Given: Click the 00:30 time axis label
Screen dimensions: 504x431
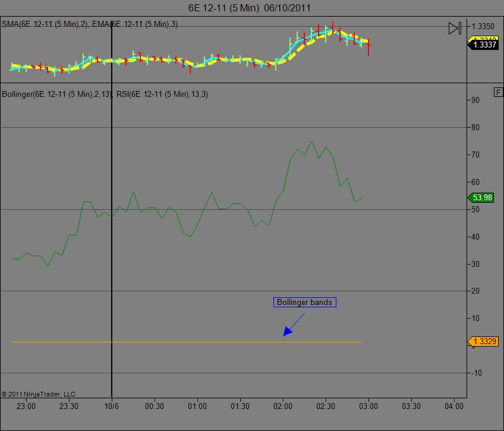Looking at the screenshot, I should 155,406.
